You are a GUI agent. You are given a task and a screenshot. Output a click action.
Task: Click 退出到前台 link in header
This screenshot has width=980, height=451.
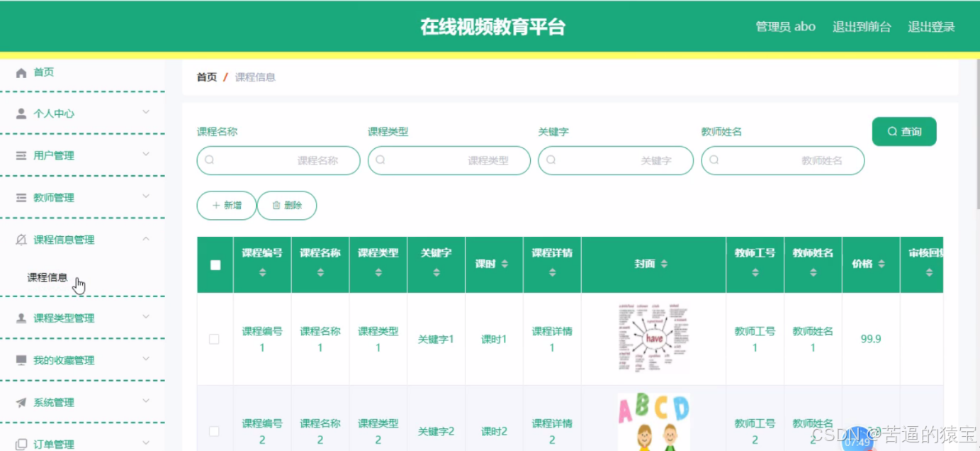(862, 27)
